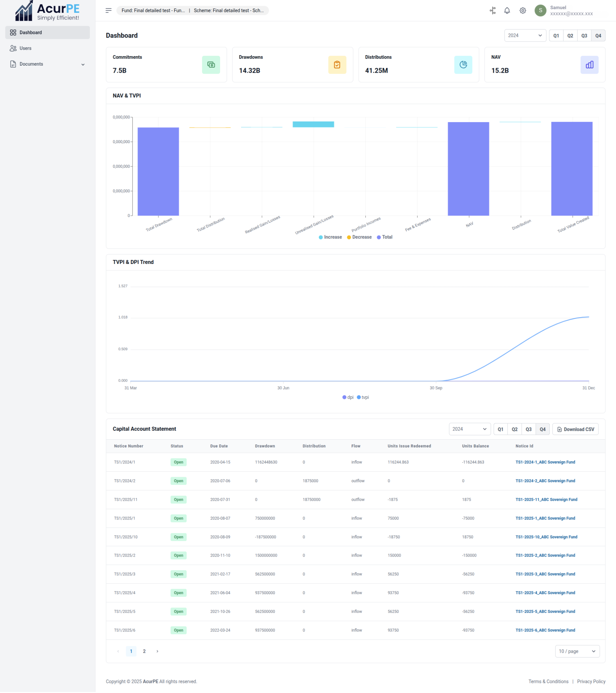This screenshot has width=616, height=693.
Task: Click the Distributions pie chart icon
Action: [x=463, y=65]
